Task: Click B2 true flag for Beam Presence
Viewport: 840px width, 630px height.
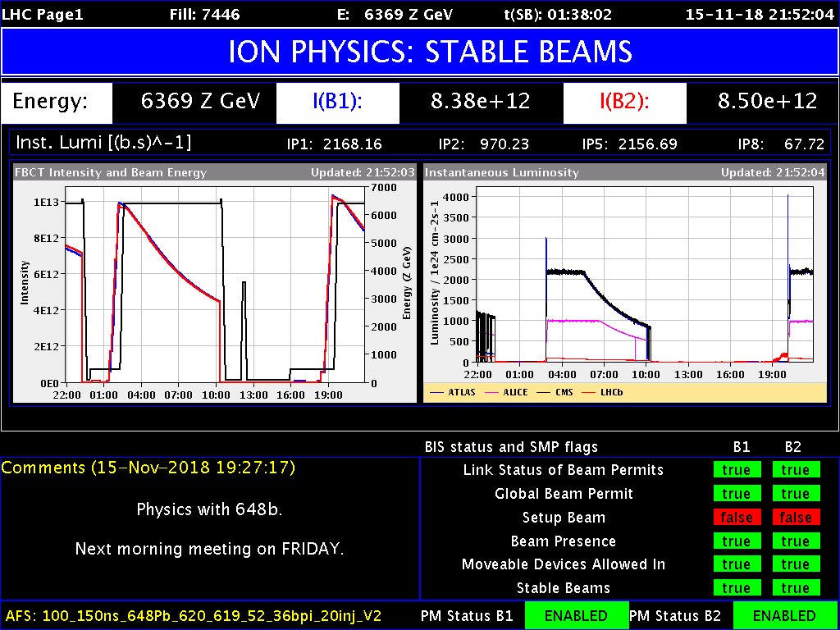Action: pyautogui.click(x=796, y=541)
